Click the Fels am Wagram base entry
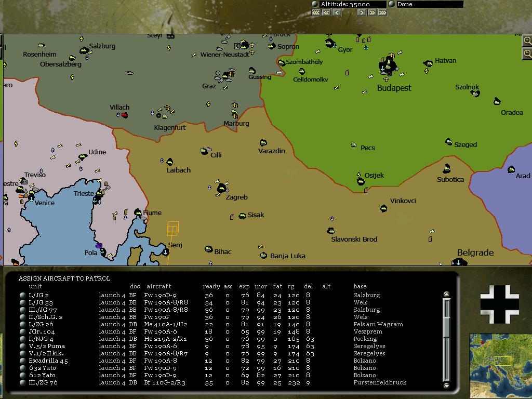This screenshot has height=399, width=532. 378,324
